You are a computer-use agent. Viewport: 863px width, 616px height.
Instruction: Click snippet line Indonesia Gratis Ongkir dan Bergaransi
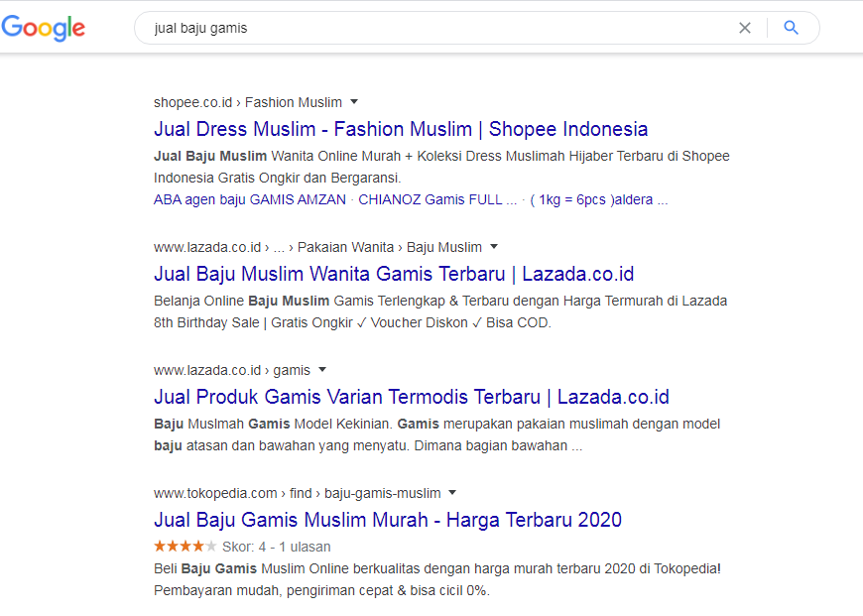[x=278, y=178]
